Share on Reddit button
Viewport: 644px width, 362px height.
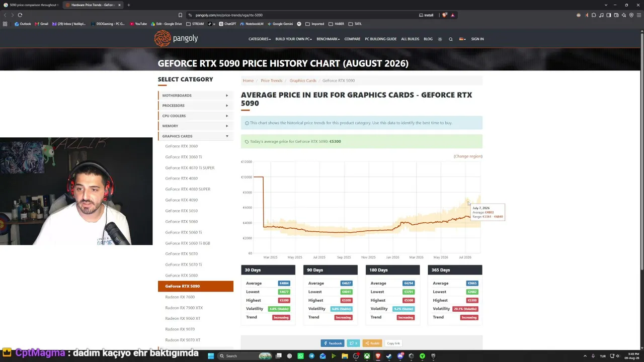click(x=372, y=343)
